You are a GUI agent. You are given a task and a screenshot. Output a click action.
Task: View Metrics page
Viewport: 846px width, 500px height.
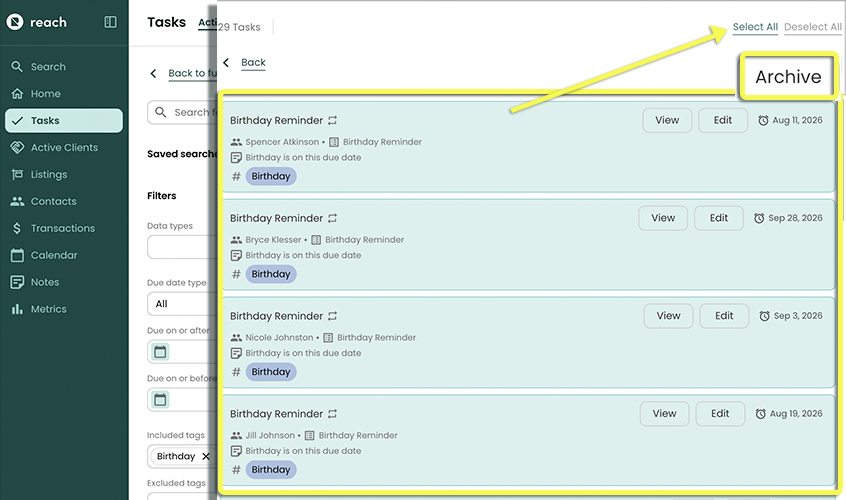48,310
